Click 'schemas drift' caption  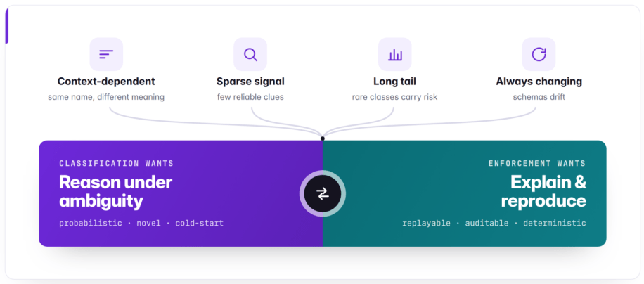tap(539, 97)
